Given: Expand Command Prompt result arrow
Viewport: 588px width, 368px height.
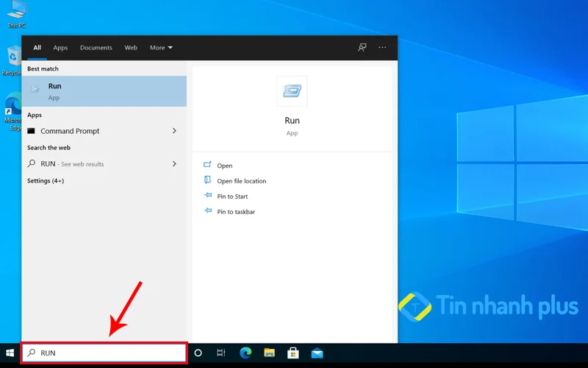Looking at the screenshot, I should [x=174, y=131].
